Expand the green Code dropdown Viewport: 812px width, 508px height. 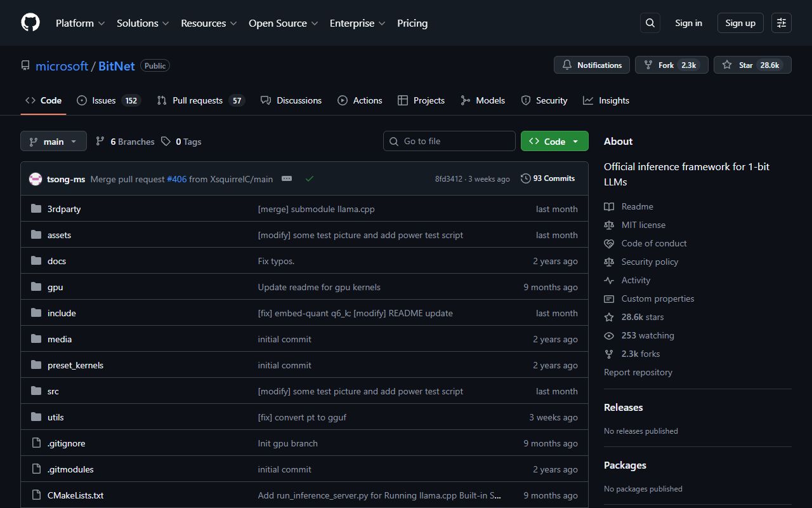tap(554, 141)
